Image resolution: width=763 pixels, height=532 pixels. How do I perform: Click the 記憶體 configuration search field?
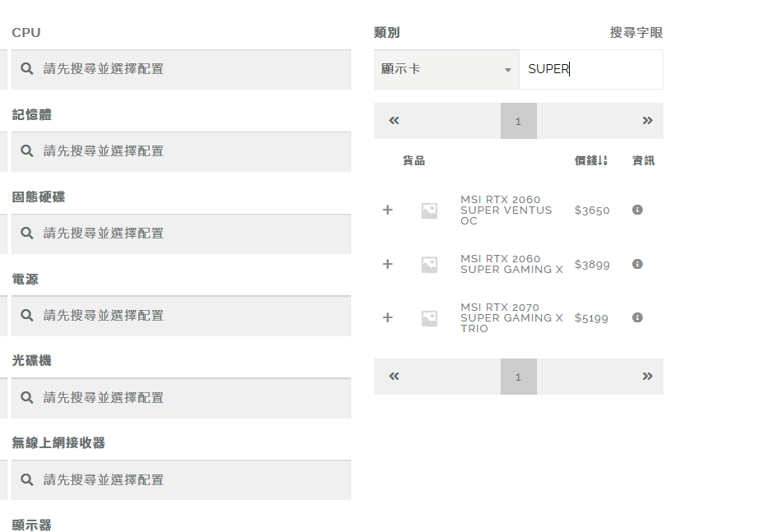[x=181, y=151]
